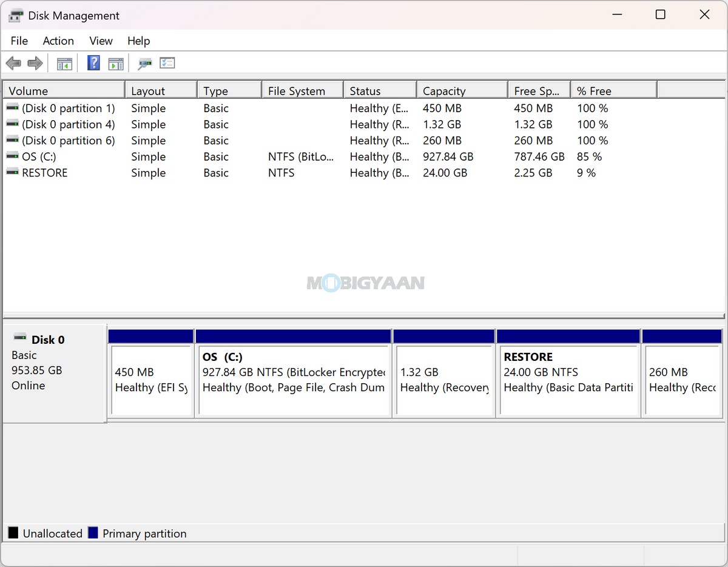
Task: Click the 24.00 GB capacity cell
Action: tap(445, 172)
